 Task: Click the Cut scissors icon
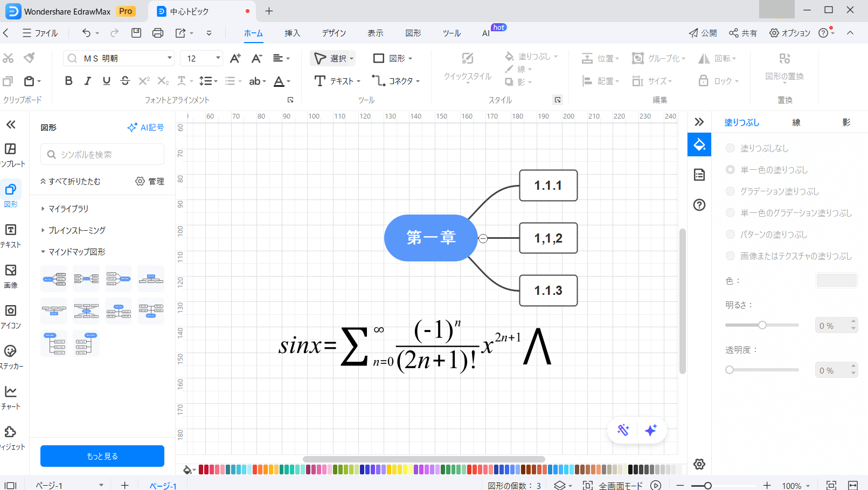click(x=8, y=58)
